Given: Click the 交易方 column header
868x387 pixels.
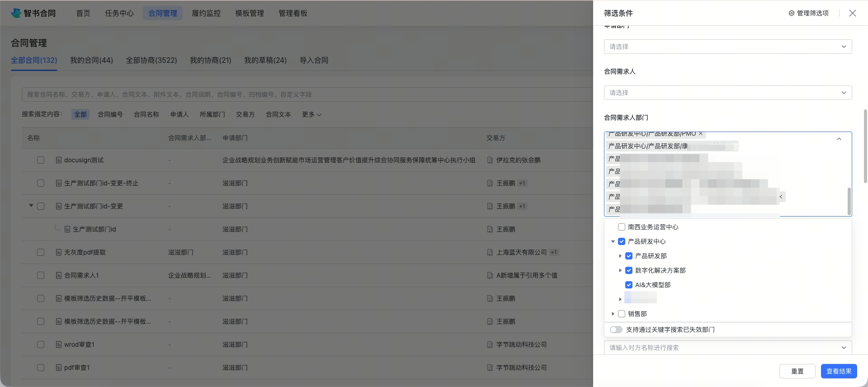Looking at the screenshot, I should pyautogui.click(x=495, y=138).
